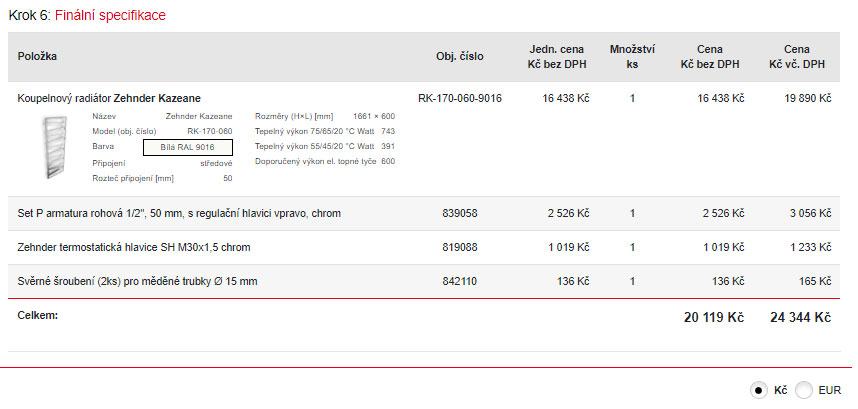Screen dimensions: 858x409
Task: Click unit price 2 526 Kč of Set P armatura
Action: [x=569, y=214]
